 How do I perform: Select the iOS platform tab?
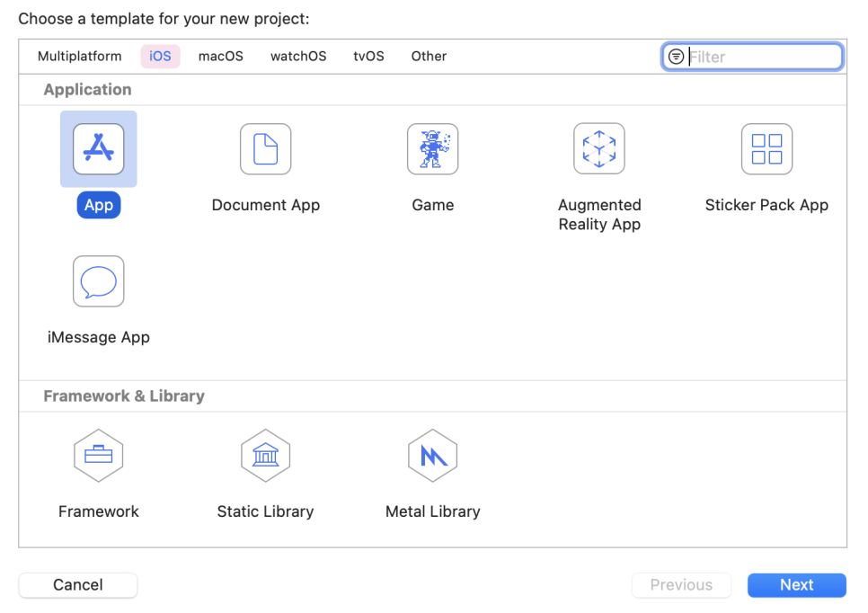[160, 57]
